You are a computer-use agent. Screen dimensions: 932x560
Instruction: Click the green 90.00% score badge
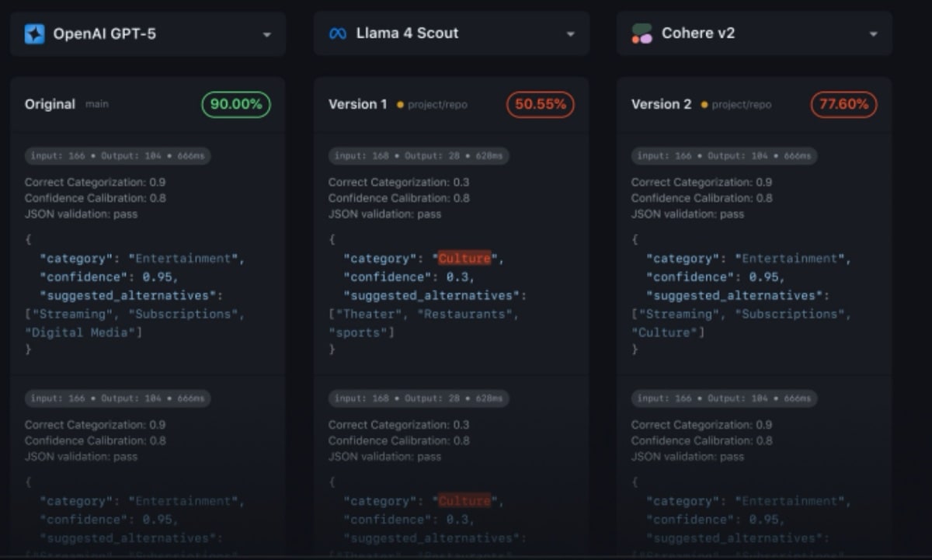point(236,104)
